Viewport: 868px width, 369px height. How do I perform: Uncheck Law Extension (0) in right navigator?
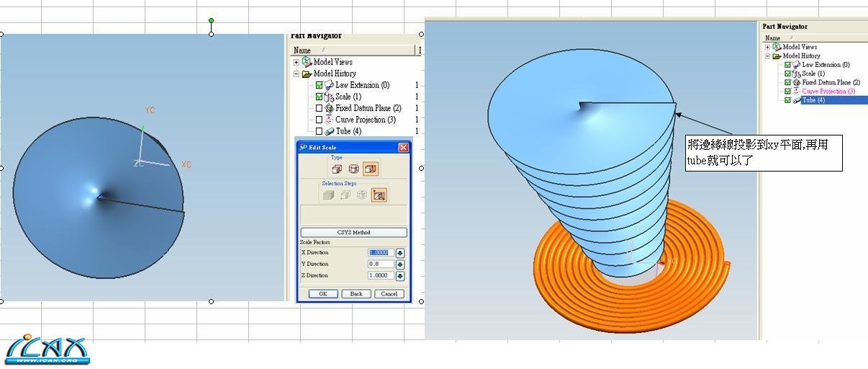[787, 65]
